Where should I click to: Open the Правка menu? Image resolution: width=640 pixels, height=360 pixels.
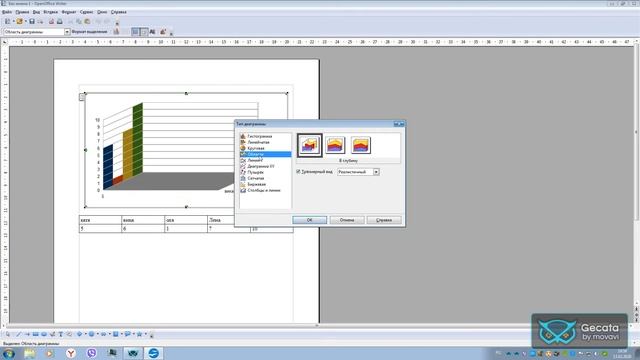[22, 12]
